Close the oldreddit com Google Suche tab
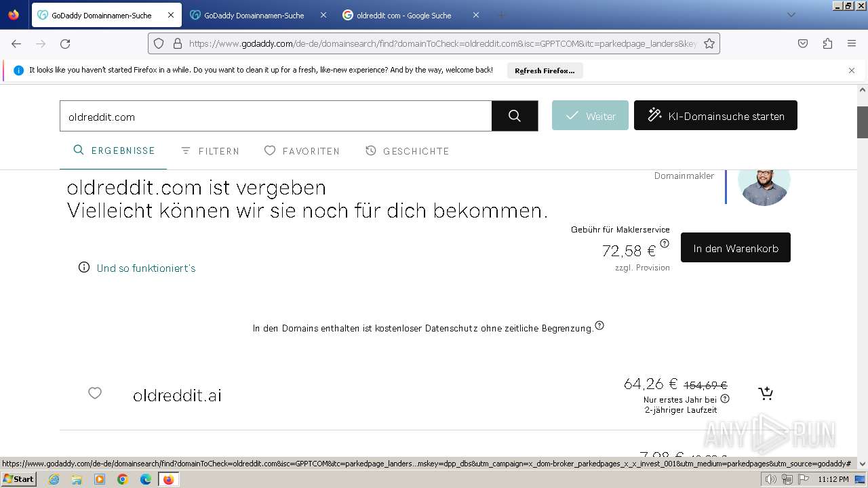This screenshot has width=868, height=488. [x=476, y=15]
